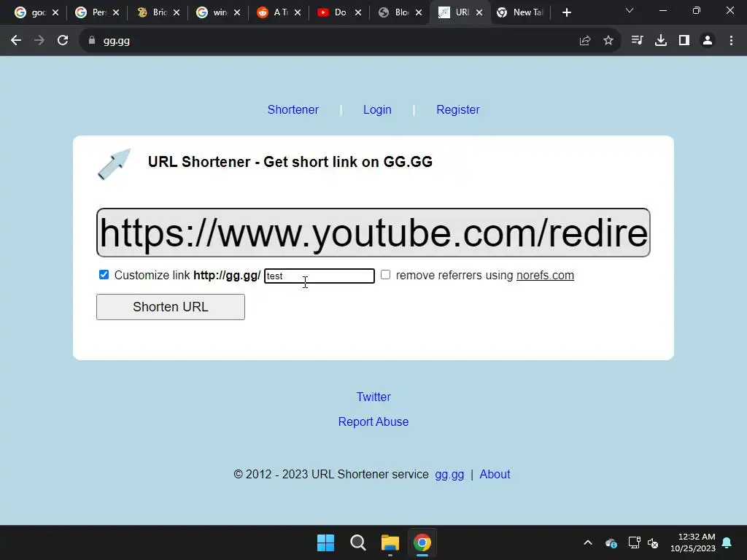Close the YouTube 'Do' tab

click(358, 12)
